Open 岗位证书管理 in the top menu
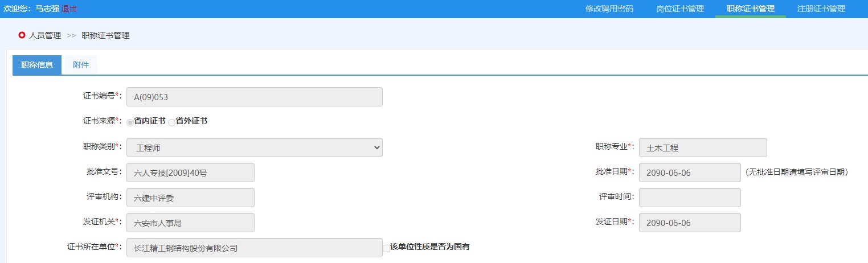 pyautogui.click(x=679, y=9)
